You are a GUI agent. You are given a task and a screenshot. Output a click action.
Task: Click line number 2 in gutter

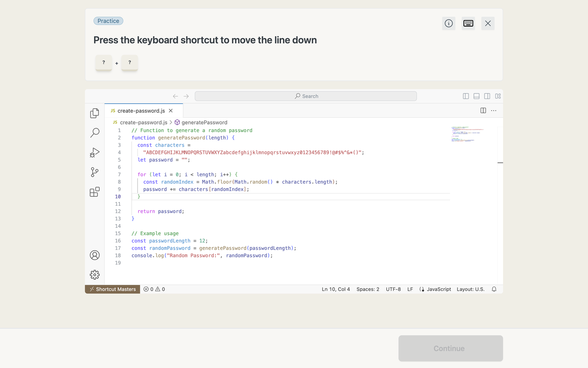coord(119,138)
